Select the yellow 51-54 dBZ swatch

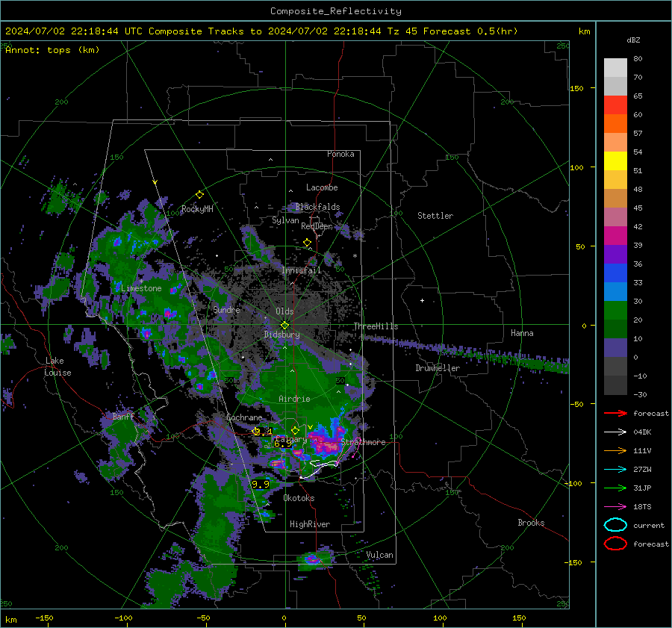tap(615, 161)
